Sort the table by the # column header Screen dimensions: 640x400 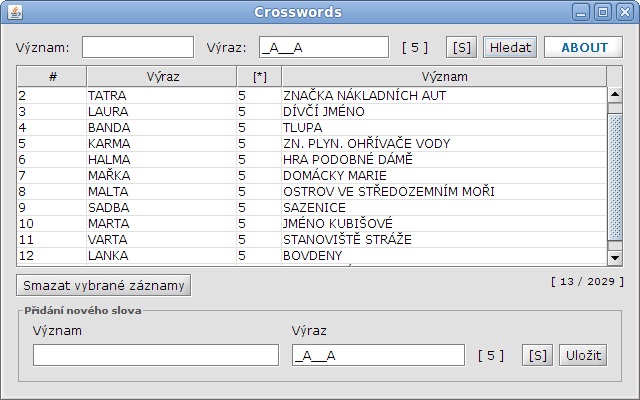pyautogui.click(x=51, y=76)
